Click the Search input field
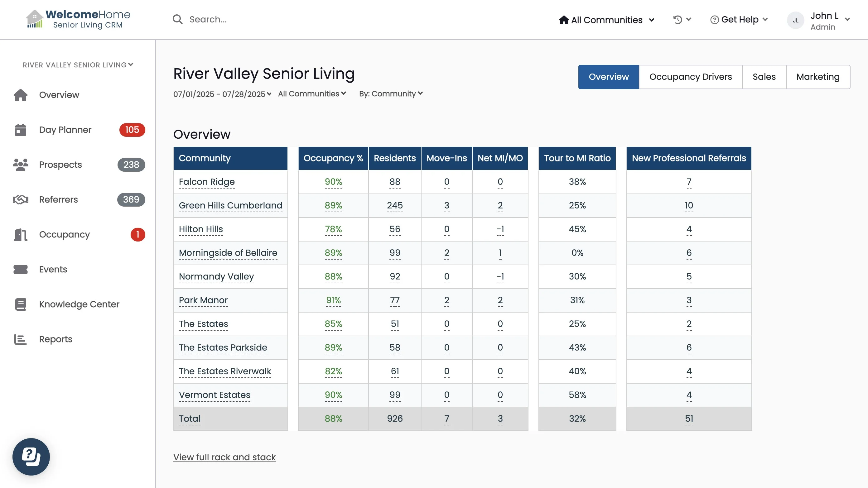 (270, 20)
